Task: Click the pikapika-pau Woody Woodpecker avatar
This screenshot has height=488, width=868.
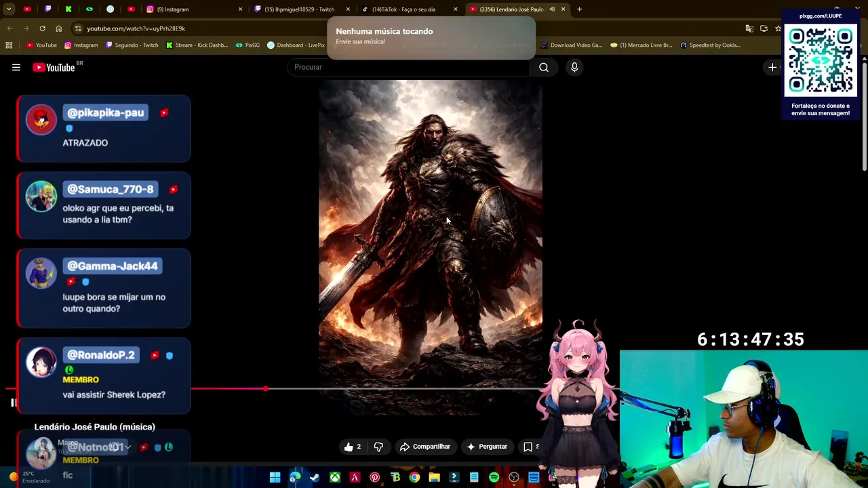Action: tap(41, 119)
